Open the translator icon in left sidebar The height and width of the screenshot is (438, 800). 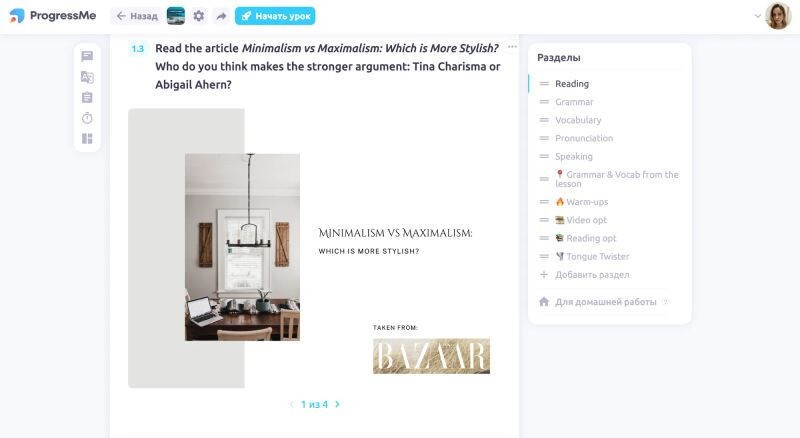[87, 77]
